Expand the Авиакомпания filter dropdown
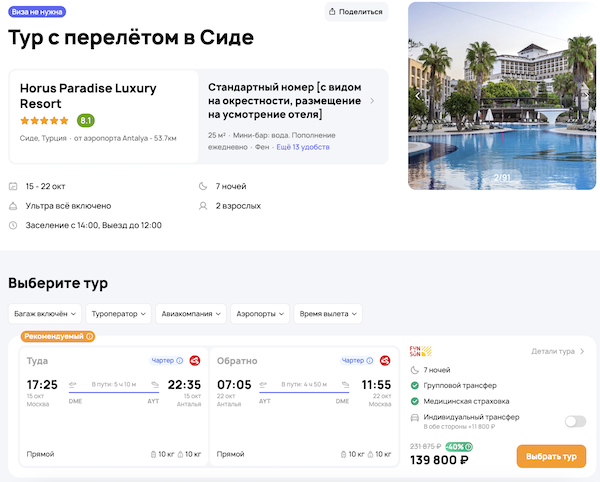 [x=191, y=314]
